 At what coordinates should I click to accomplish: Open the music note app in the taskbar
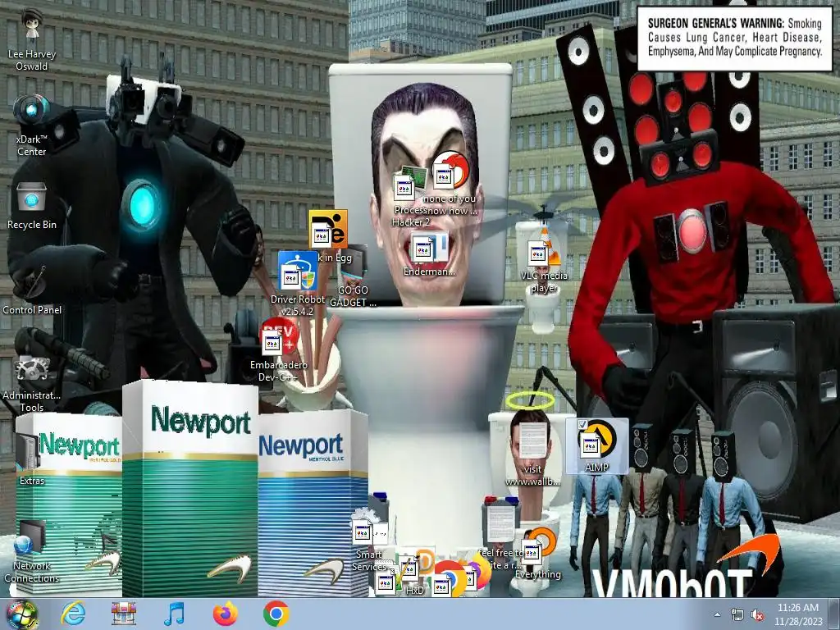point(174,614)
